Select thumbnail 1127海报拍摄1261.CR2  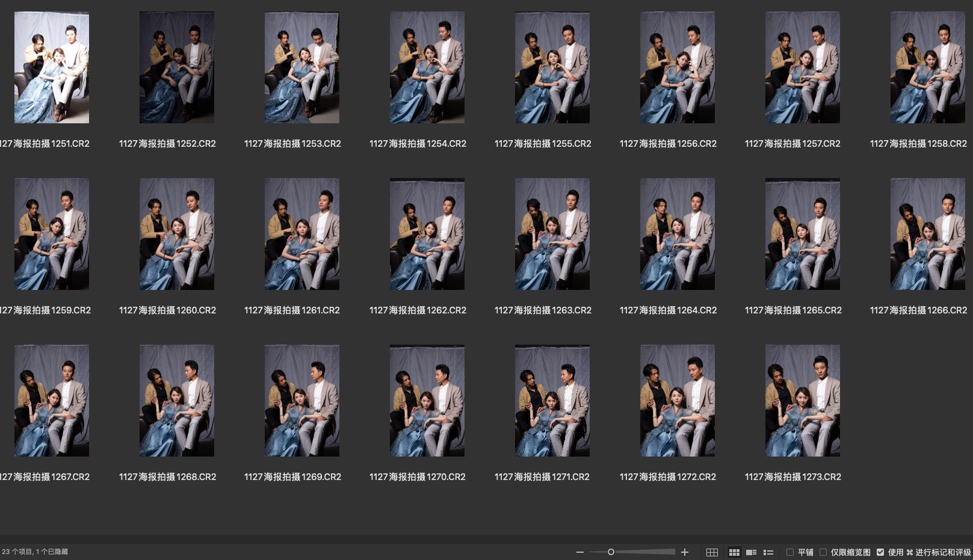click(x=302, y=234)
